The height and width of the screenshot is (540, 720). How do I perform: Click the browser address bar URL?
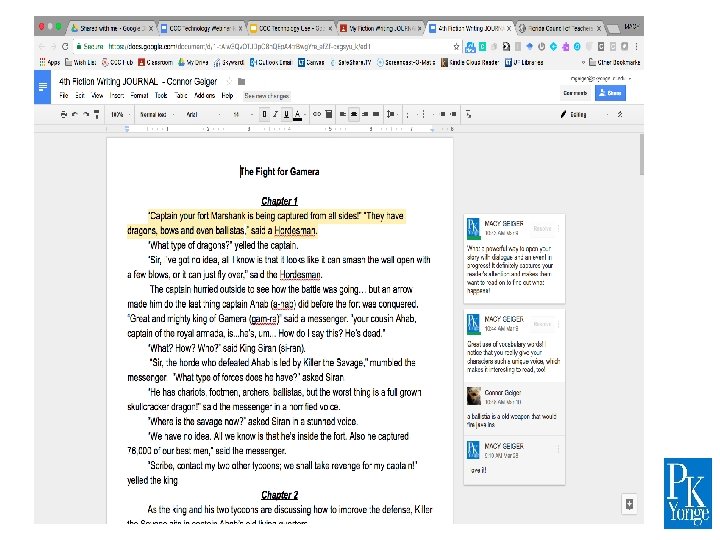[239, 46]
